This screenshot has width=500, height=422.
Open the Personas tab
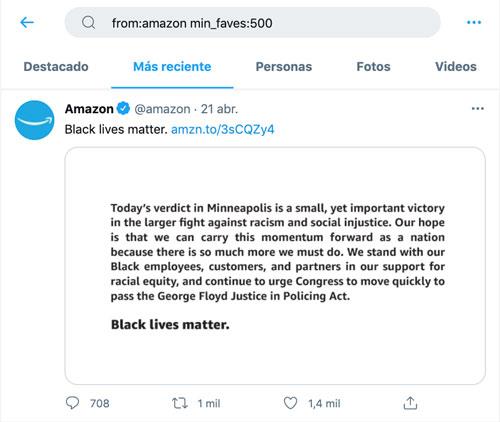click(x=284, y=67)
